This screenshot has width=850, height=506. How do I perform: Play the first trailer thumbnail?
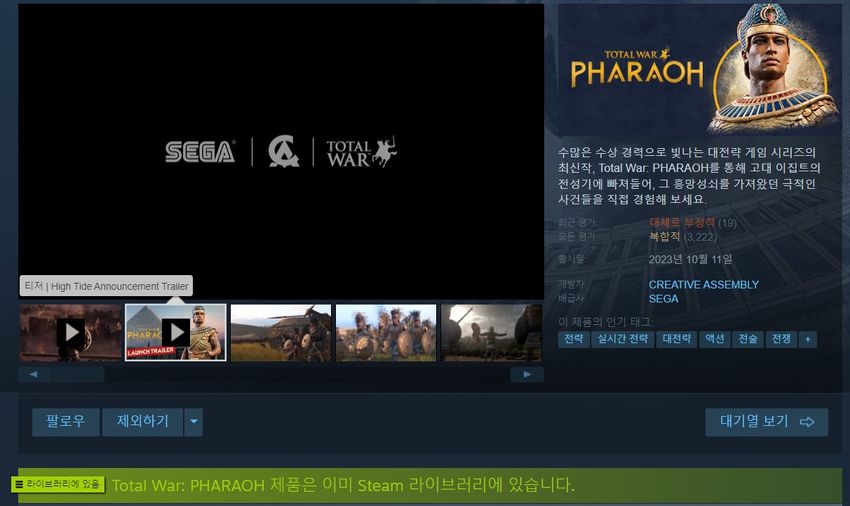(70, 332)
